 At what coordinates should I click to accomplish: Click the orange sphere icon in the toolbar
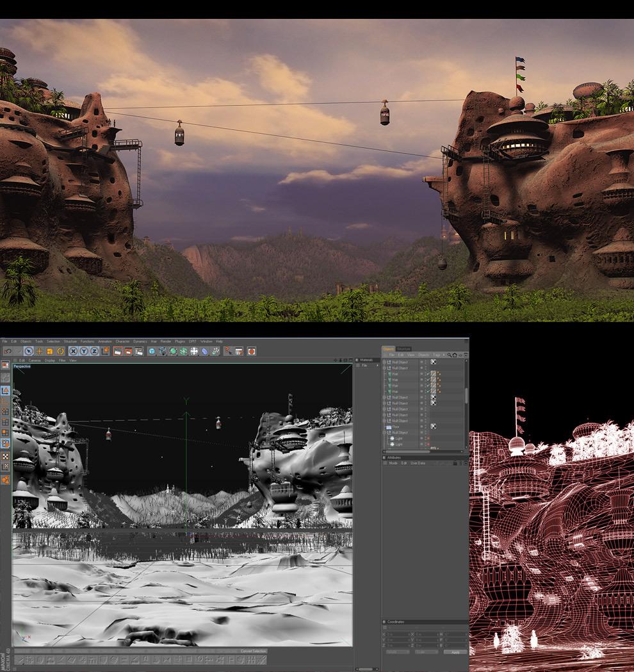252,351
